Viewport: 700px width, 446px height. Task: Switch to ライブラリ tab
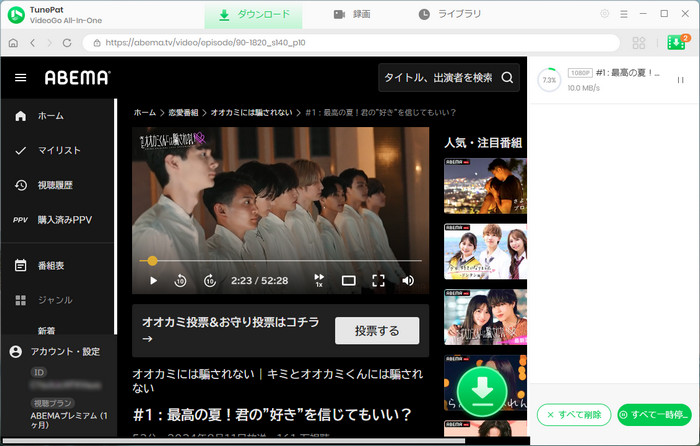[450, 15]
